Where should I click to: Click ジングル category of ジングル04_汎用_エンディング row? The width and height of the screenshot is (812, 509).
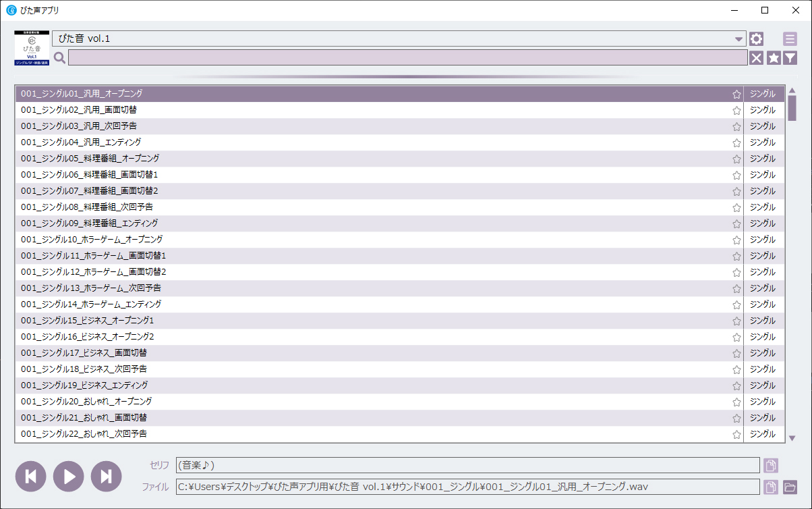click(x=763, y=142)
